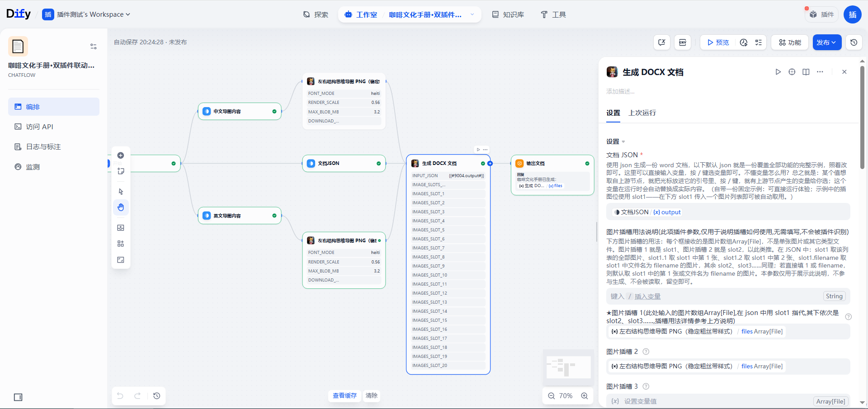The height and width of the screenshot is (409, 868).
Task: Open the checklist icon beside preview
Action: coord(759,42)
